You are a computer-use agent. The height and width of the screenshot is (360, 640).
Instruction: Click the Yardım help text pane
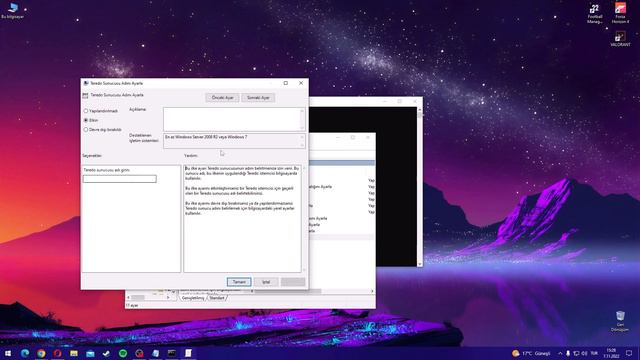(242, 218)
